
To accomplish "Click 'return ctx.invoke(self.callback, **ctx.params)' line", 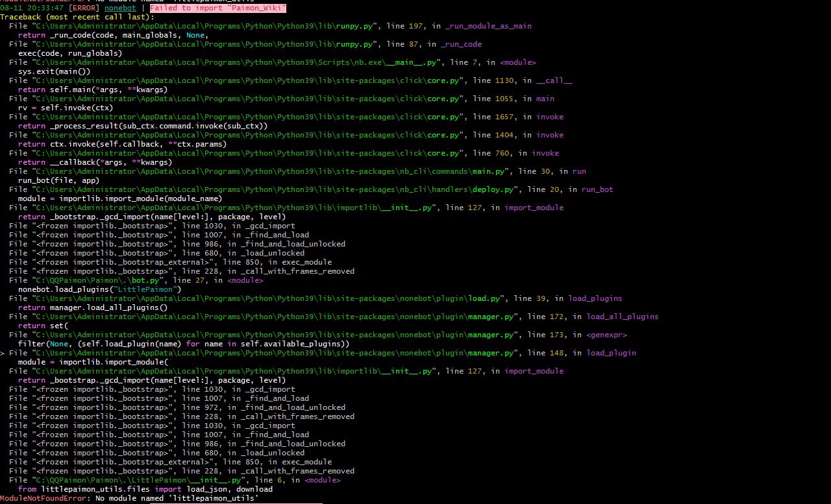I will 122,144.
